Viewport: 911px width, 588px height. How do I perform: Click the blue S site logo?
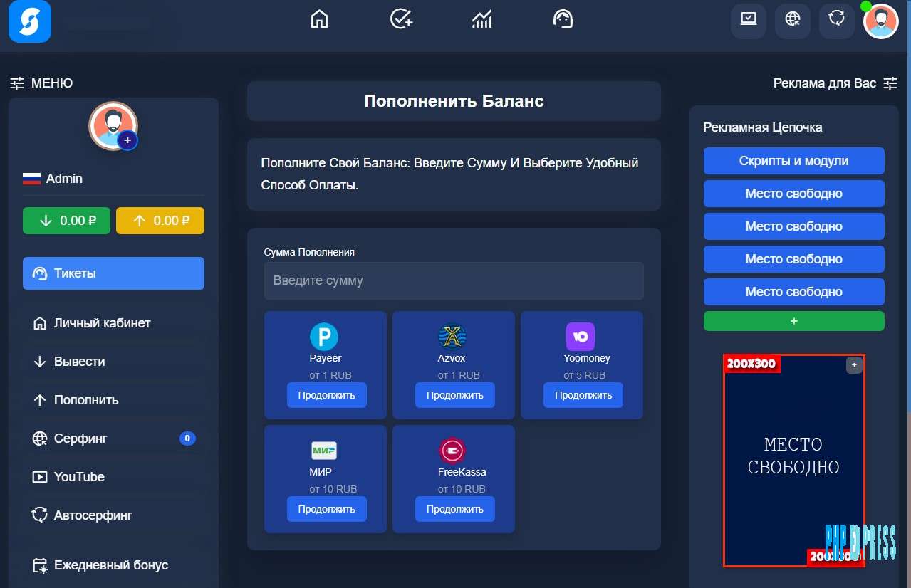pos(30,21)
